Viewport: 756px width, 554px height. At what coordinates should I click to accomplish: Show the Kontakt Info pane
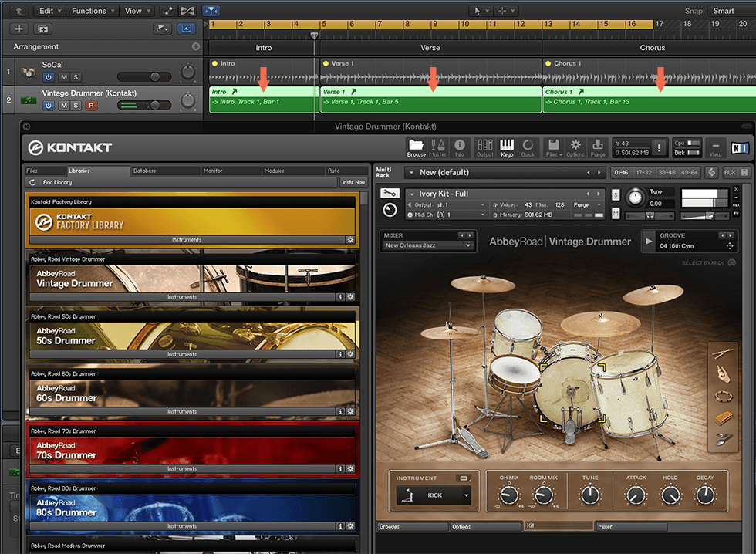pos(460,147)
